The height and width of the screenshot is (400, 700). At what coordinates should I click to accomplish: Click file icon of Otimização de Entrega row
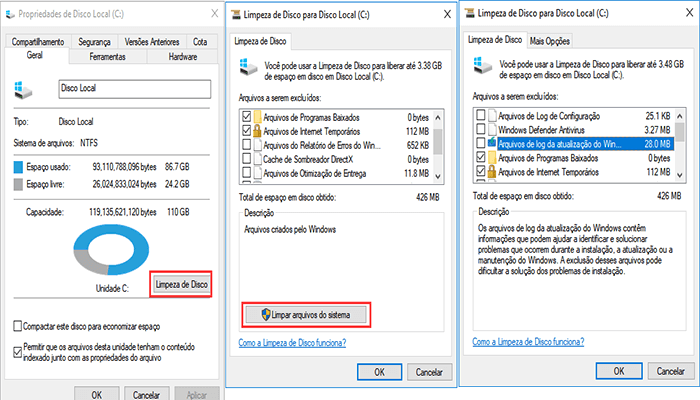tap(257, 173)
